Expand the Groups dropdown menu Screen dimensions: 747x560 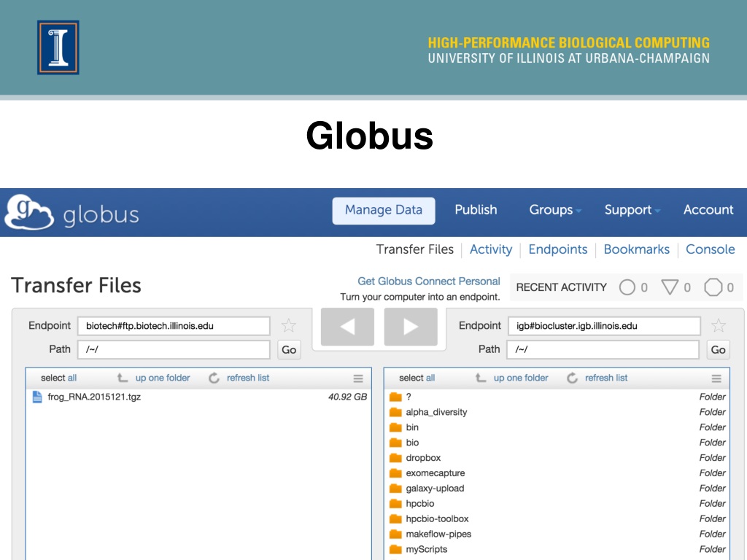point(555,210)
